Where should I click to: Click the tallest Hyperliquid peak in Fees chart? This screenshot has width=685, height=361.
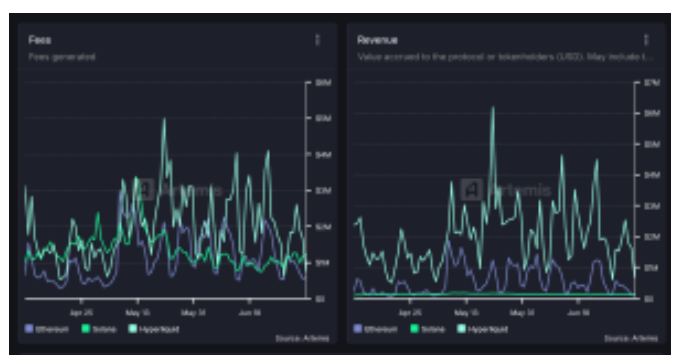point(164,119)
